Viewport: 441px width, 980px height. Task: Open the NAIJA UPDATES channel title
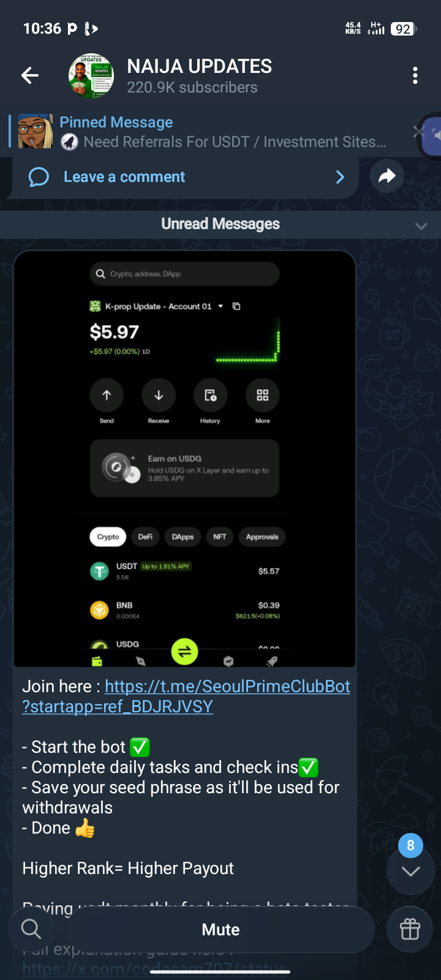(x=199, y=66)
